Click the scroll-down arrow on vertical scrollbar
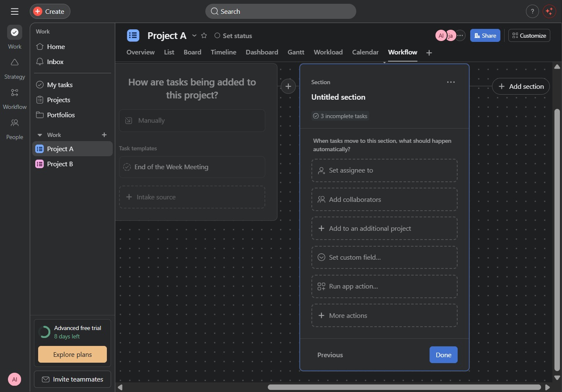This screenshot has width=562, height=392. click(557, 378)
